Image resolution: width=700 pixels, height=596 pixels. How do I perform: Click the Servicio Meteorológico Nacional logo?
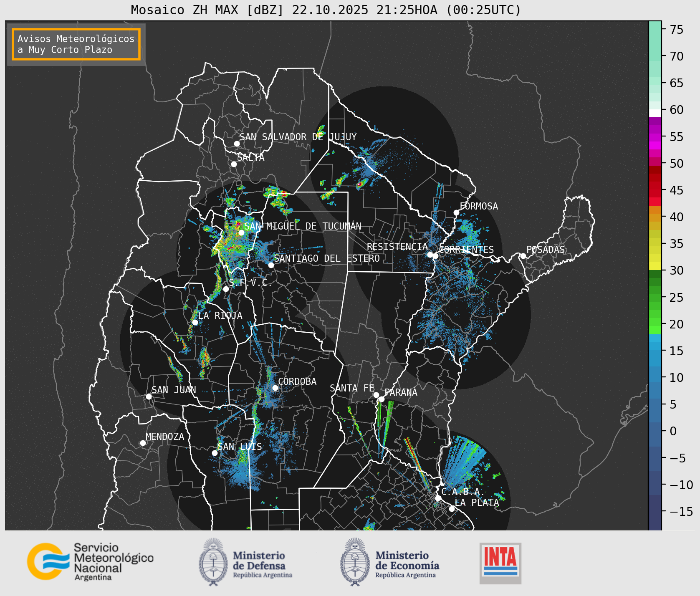point(90,561)
